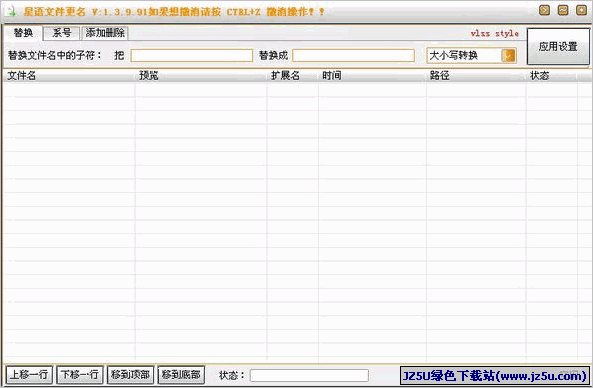Screen dimensions: 593x388
Task: Click the vlzz style text
Action: tap(495, 34)
